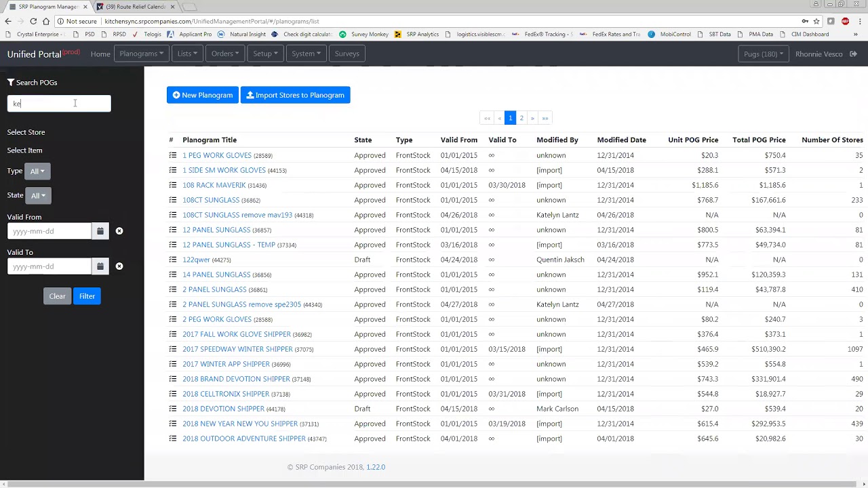Reload the page
This screenshot has width=868, height=488.
[x=33, y=21]
